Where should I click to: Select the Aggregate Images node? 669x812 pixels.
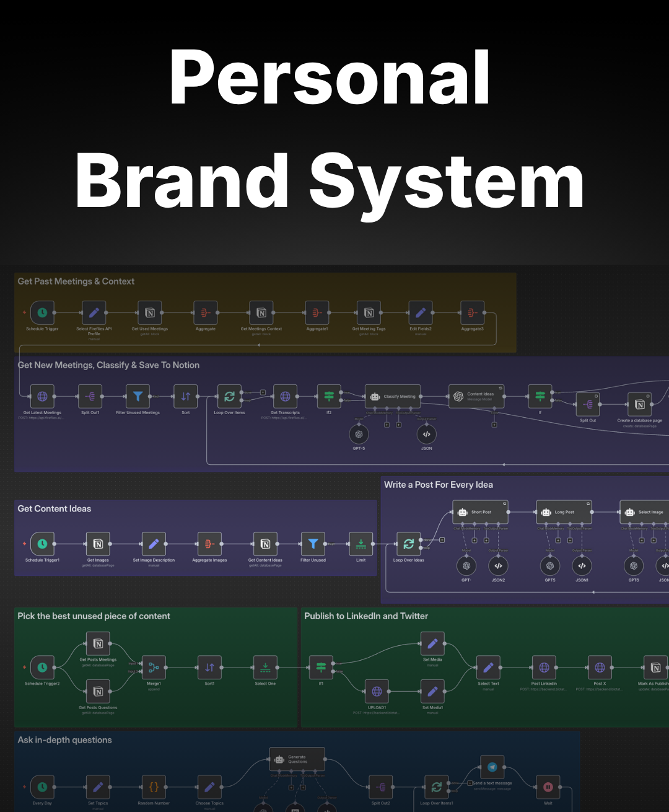tap(209, 544)
